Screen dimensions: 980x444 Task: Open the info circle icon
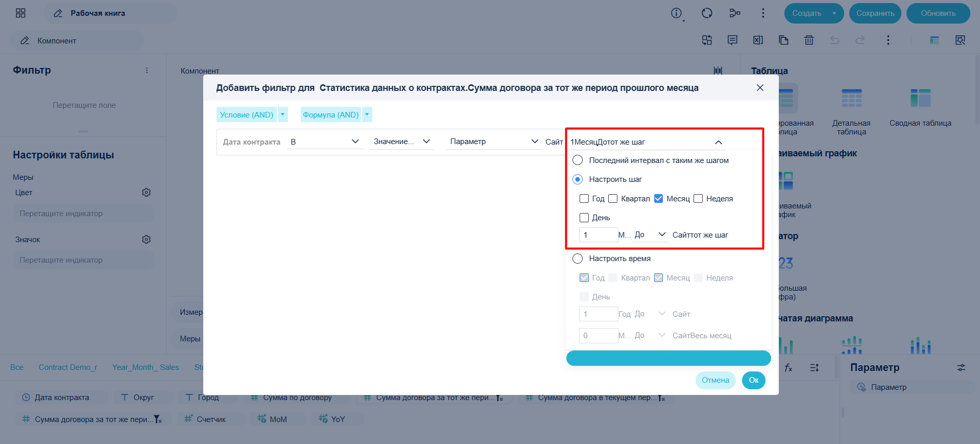click(676, 13)
